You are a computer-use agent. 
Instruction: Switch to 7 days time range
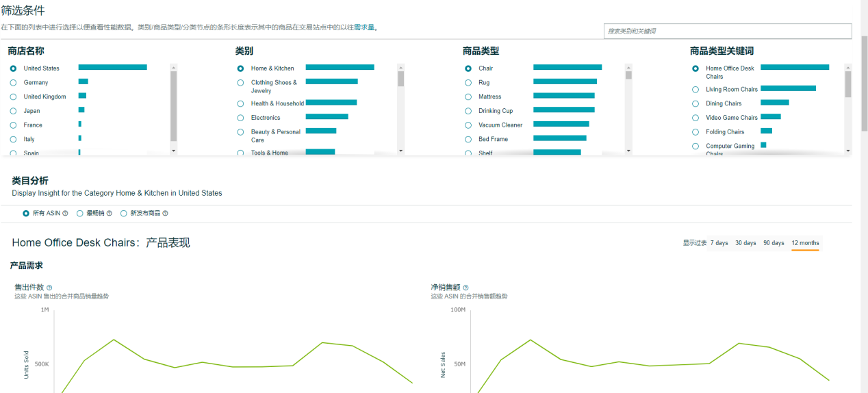point(719,243)
